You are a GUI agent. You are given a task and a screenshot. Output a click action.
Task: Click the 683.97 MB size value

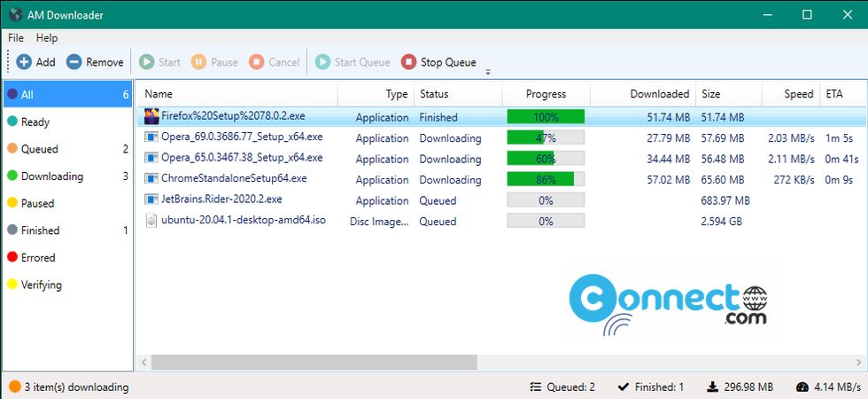tap(725, 200)
